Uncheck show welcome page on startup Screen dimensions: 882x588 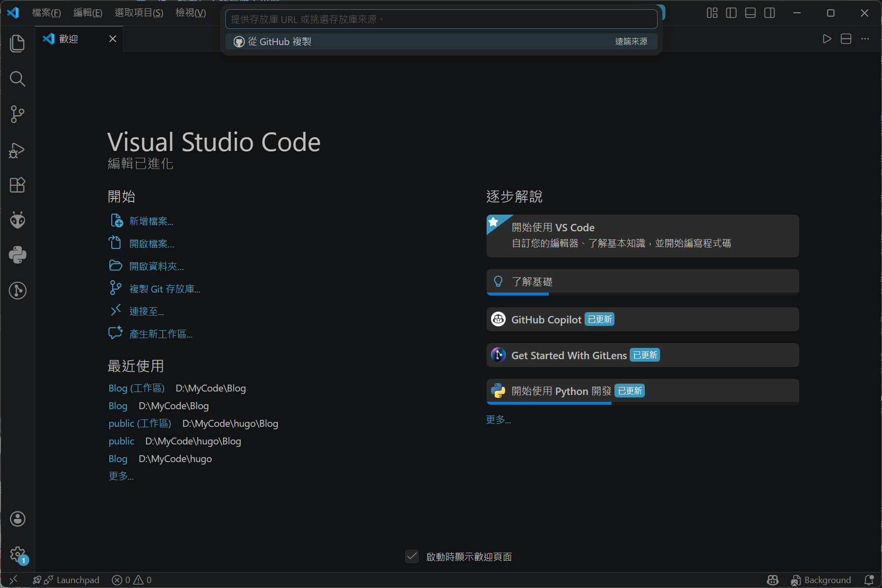[x=412, y=556]
